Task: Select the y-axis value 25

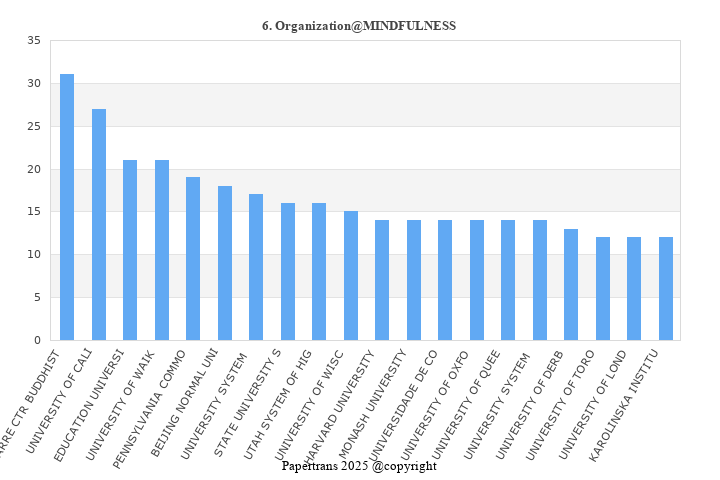Action: [34, 126]
